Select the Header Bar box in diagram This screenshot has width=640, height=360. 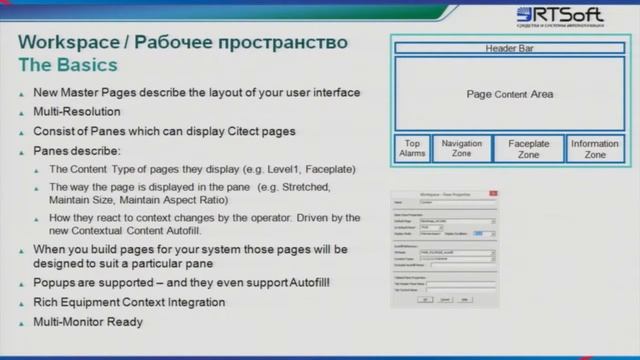point(509,48)
